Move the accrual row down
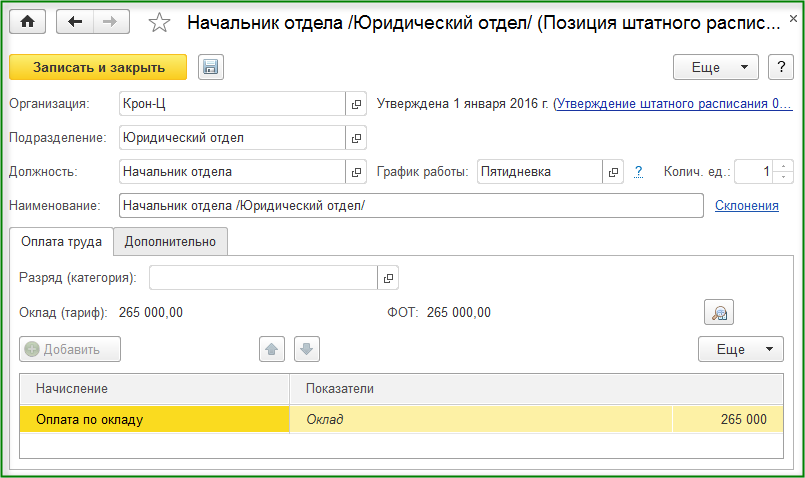Viewport: 805px width, 478px height. point(307,349)
